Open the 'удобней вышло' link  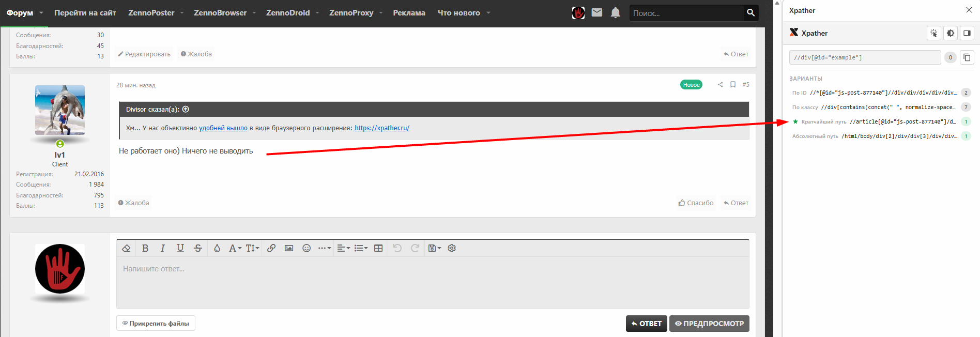click(x=223, y=128)
